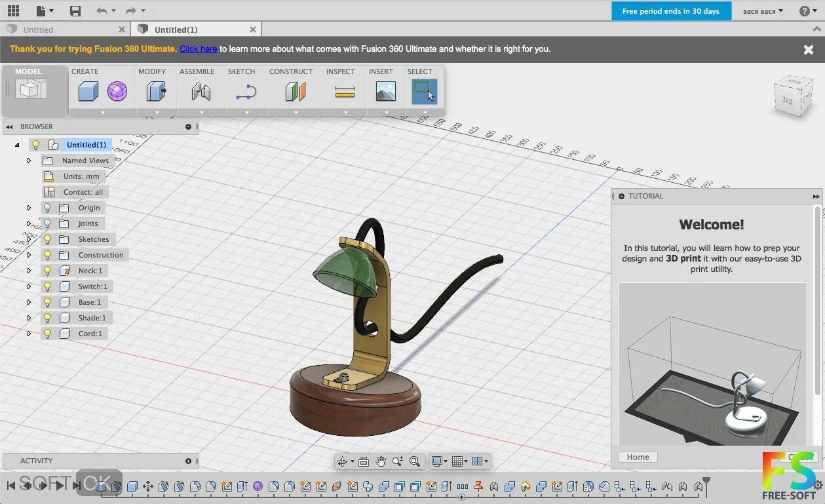Click the Save disk icon
825x504 pixels.
pyautogui.click(x=75, y=10)
